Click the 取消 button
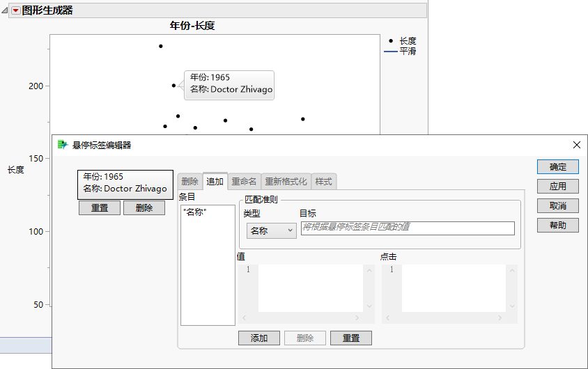The image size is (588, 369). pyautogui.click(x=557, y=205)
